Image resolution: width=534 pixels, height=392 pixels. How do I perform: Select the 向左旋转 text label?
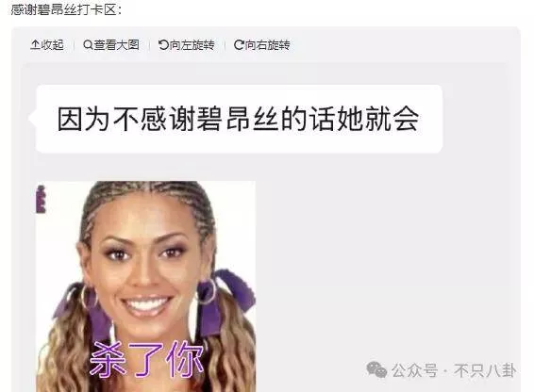click(192, 44)
